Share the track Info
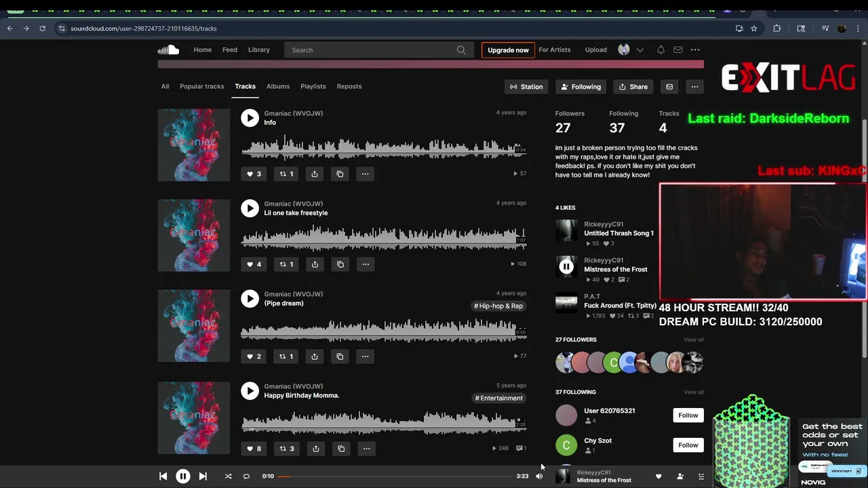868x488 pixels. click(315, 174)
